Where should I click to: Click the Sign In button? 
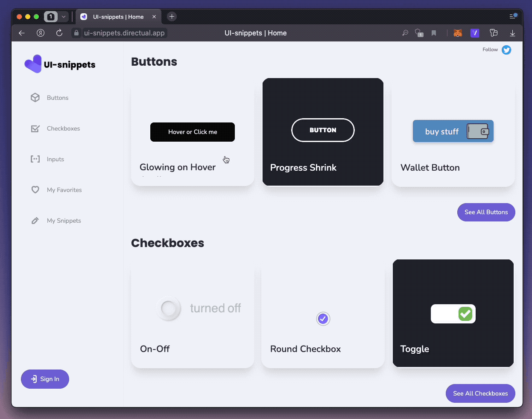tap(45, 379)
